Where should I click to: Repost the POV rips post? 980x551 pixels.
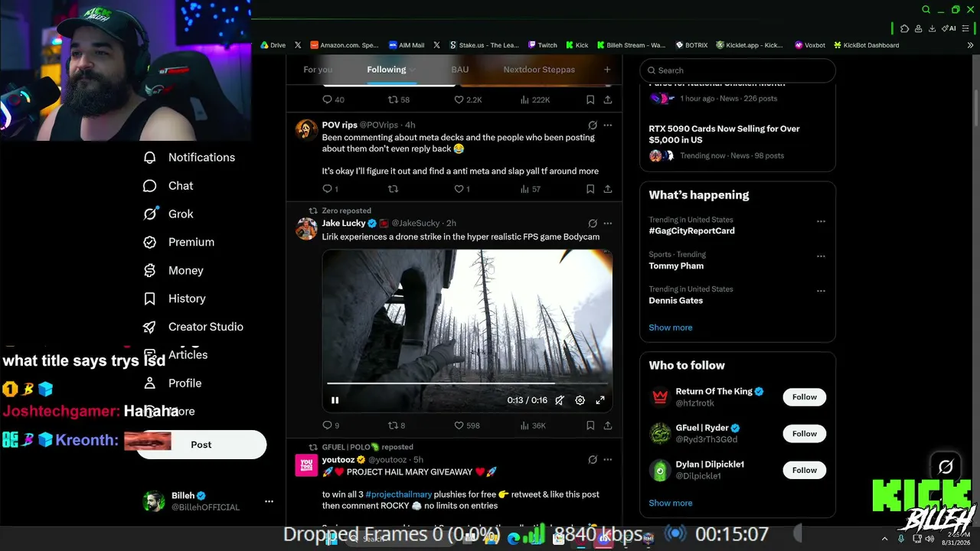point(394,189)
